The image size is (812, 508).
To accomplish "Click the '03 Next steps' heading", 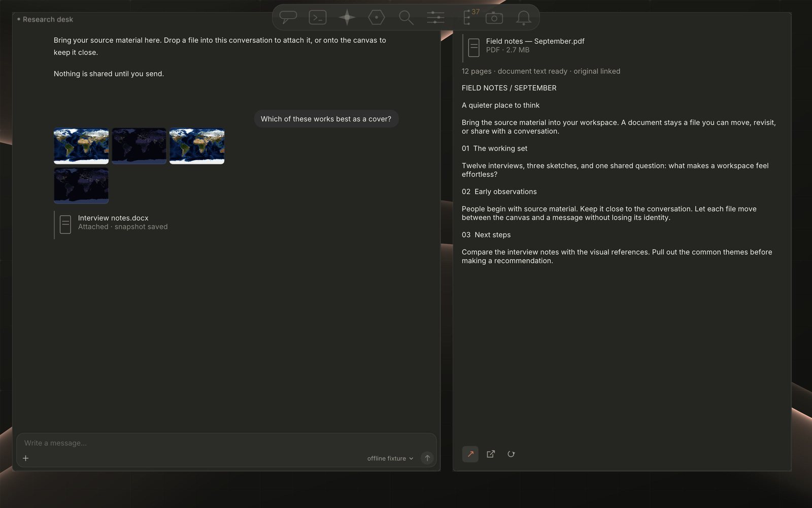I will pyautogui.click(x=486, y=235).
